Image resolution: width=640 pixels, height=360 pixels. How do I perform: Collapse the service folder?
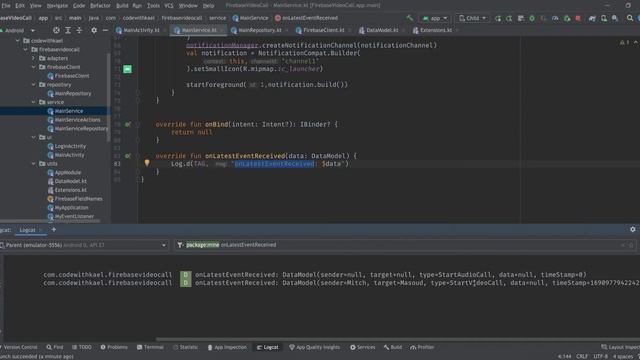coord(33,102)
